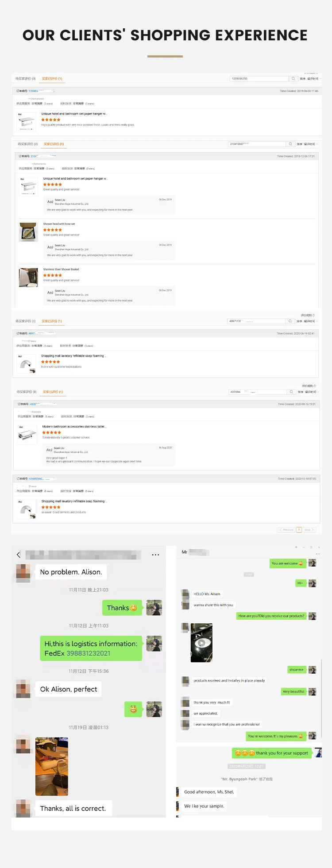
Task: Play the bathroom sink video message
Action: [x=201, y=643]
